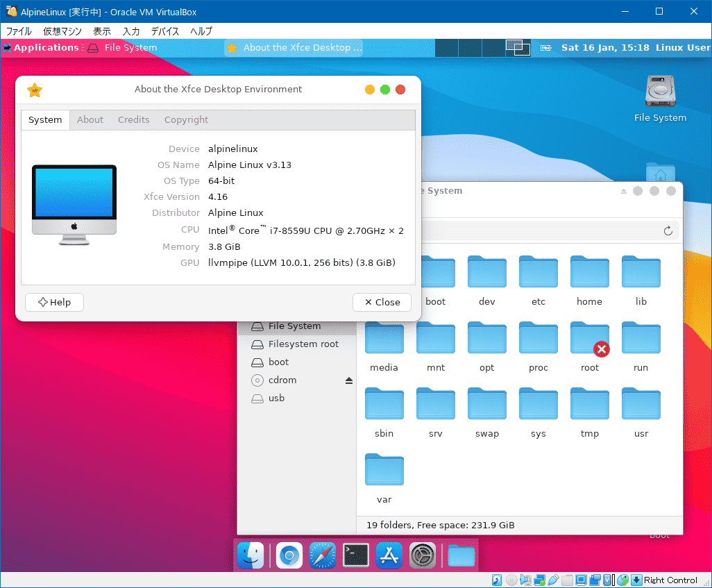Click the VirtualBox USB status icon

point(553,580)
